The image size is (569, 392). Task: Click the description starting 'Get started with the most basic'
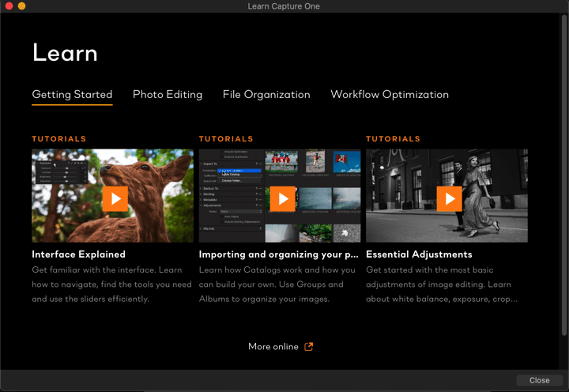coord(442,285)
